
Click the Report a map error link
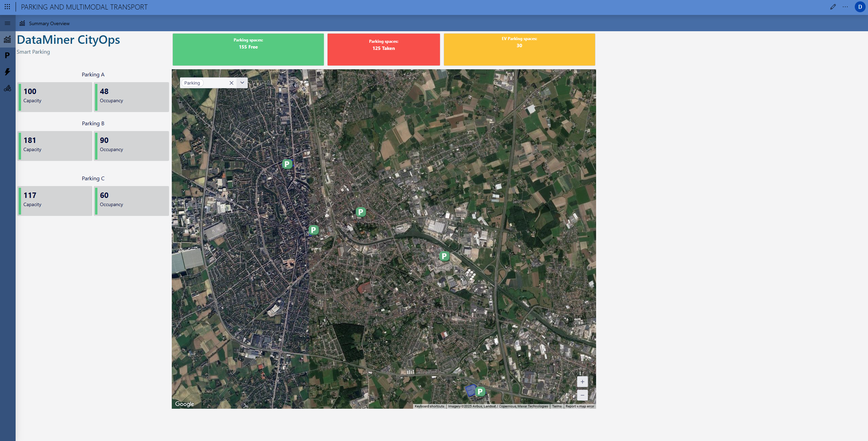click(579, 406)
